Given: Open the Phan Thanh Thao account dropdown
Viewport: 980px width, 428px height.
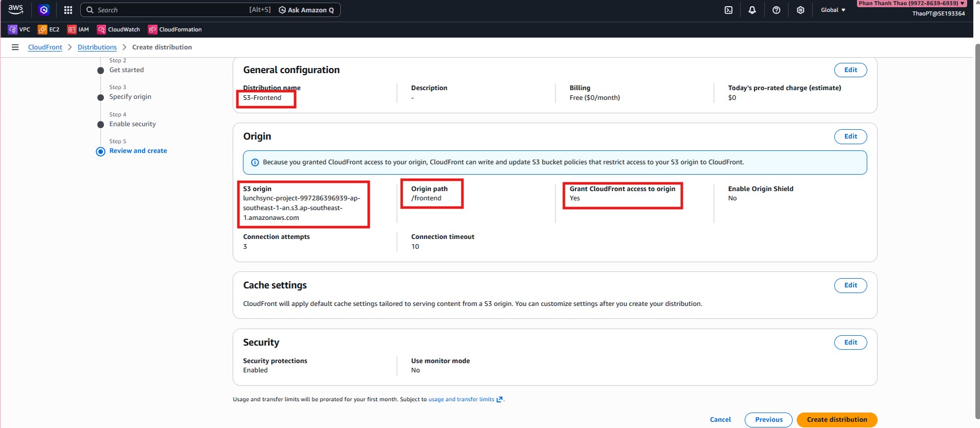Looking at the screenshot, I should tap(911, 4).
